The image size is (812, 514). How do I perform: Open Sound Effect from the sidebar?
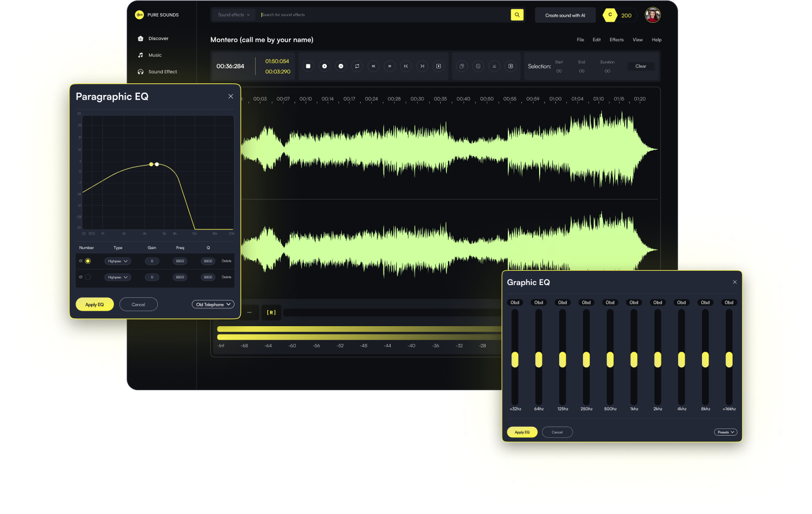[158, 72]
